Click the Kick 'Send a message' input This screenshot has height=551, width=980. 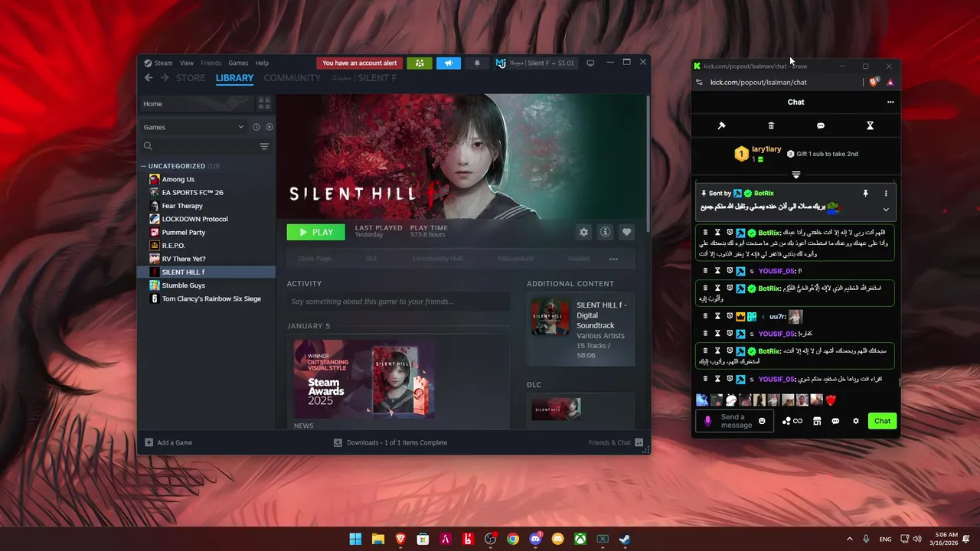[735, 421]
